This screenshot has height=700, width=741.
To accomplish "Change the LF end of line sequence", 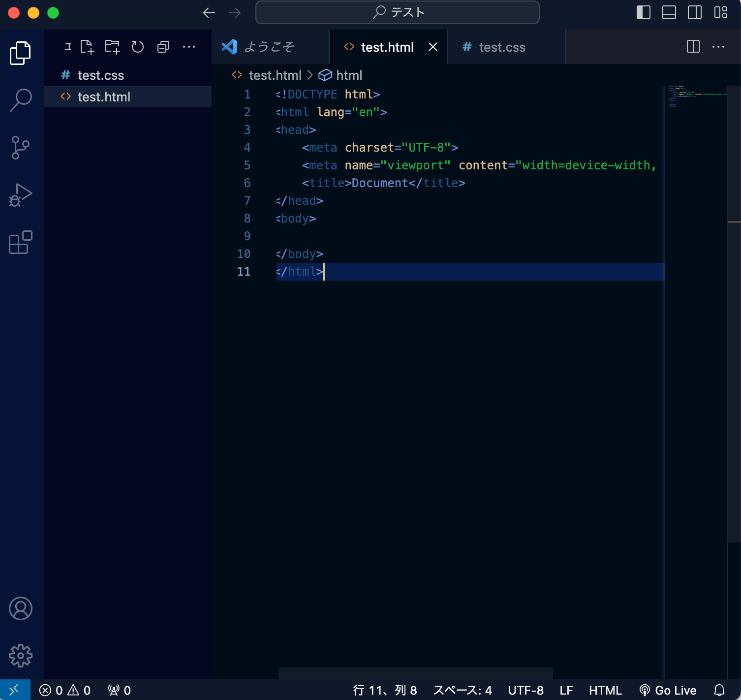I will pos(566,690).
